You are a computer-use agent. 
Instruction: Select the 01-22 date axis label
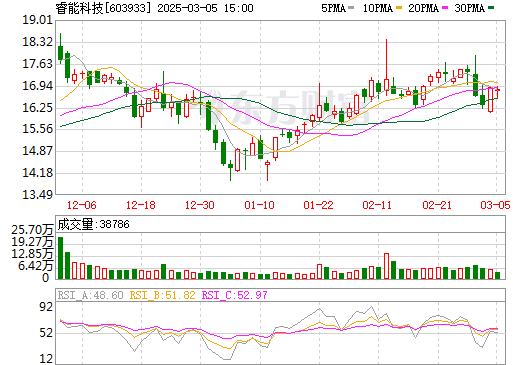point(318,205)
